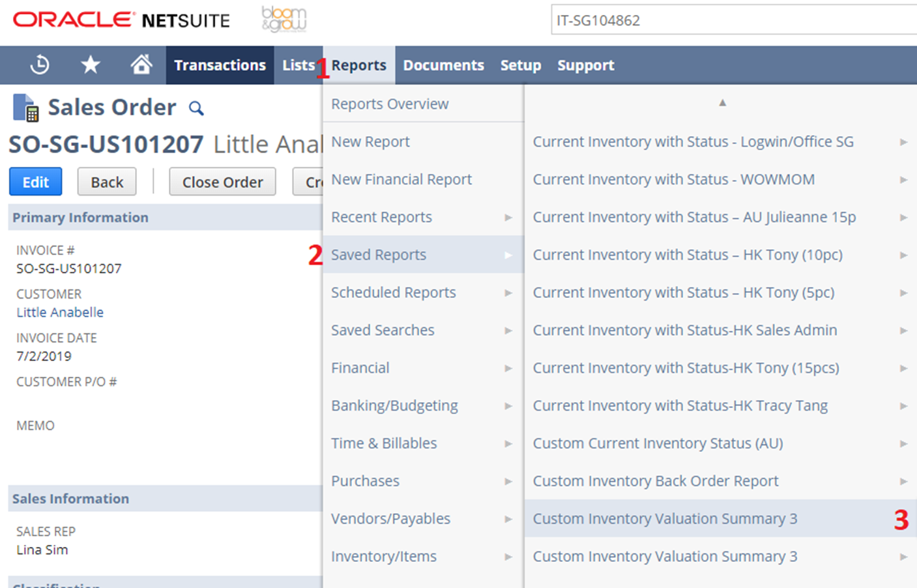The image size is (917, 588).
Task: Open Custom Current Inventory Status (AU)
Action: tap(720, 443)
